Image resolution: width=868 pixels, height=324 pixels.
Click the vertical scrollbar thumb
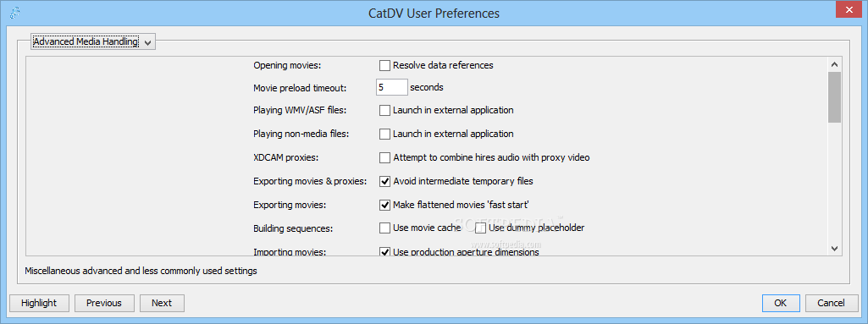[834, 96]
